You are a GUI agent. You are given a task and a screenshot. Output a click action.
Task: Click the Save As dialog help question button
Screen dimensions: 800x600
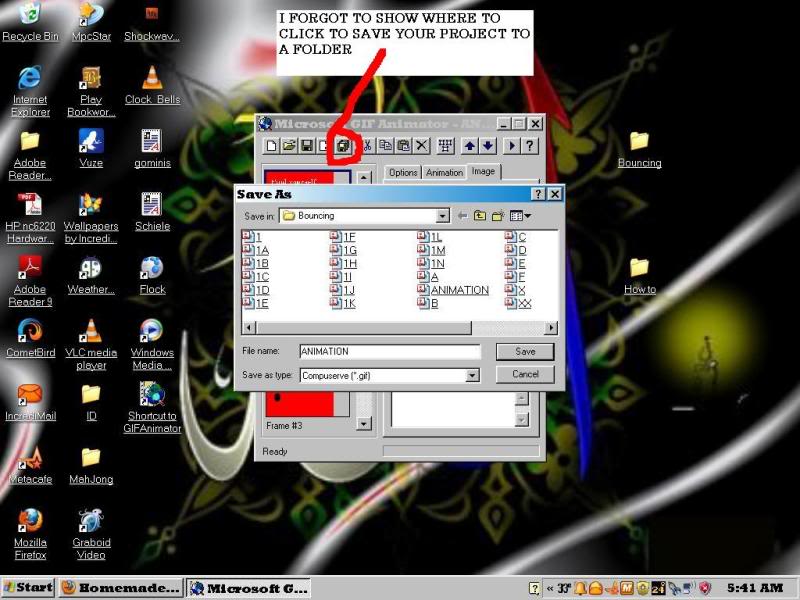[538, 194]
